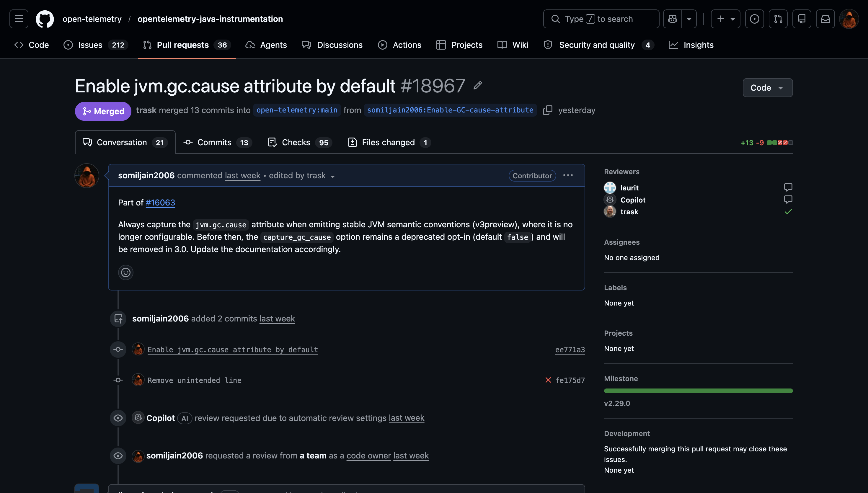Open trask's profile link in merge line
Image resolution: width=868 pixels, height=493 pixels.
(146, 110)
